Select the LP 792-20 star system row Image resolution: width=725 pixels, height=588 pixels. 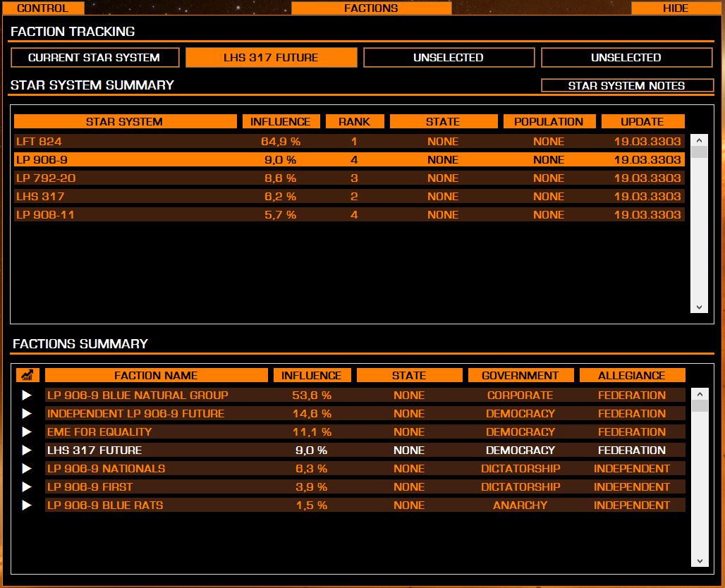[x=349, y=178]
